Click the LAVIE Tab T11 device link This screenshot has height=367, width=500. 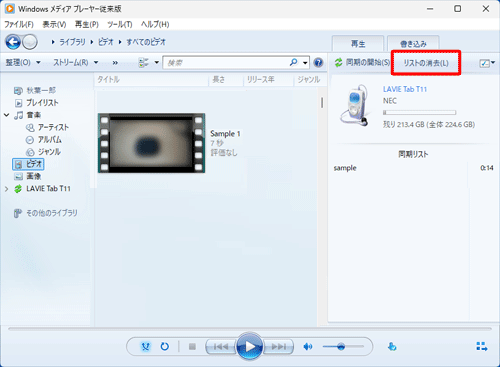point(405,89)
